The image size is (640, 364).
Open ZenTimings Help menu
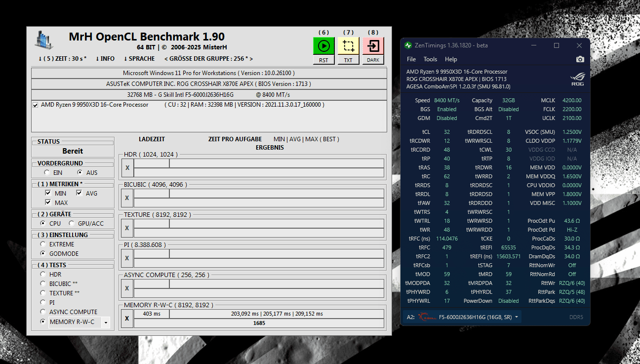coord(451,59)
